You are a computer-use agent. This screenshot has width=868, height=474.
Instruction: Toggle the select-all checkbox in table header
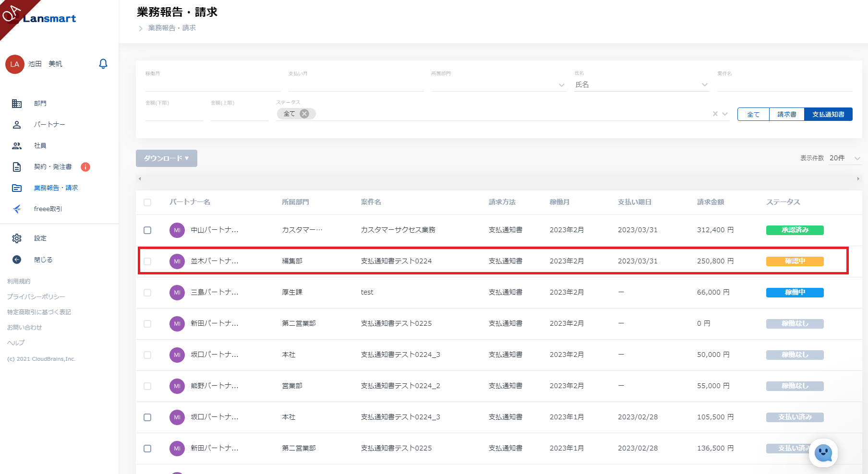point(147,202)
